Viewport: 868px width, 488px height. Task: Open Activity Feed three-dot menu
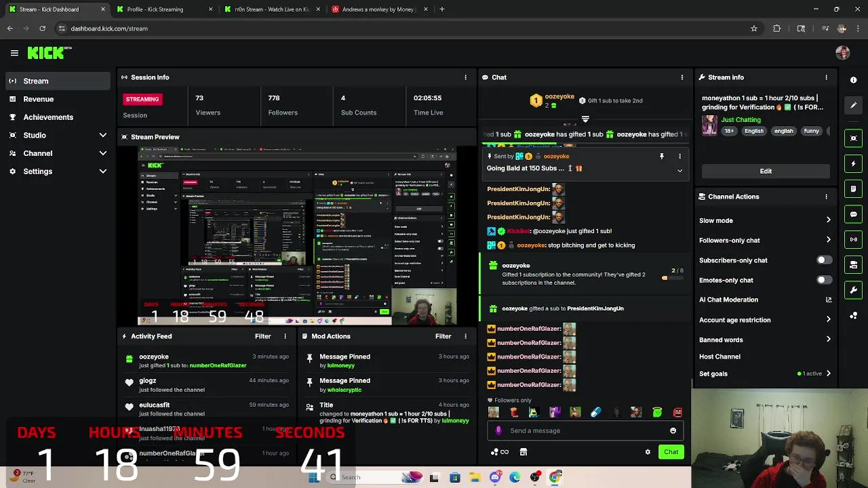pyautogui.click(x=285, y=336)
